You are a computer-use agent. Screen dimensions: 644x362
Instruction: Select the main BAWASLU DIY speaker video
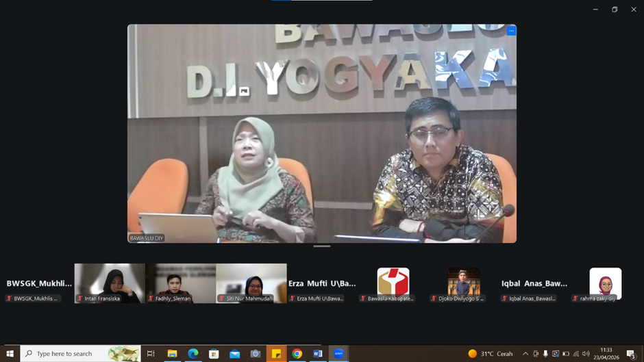(322, 133)
